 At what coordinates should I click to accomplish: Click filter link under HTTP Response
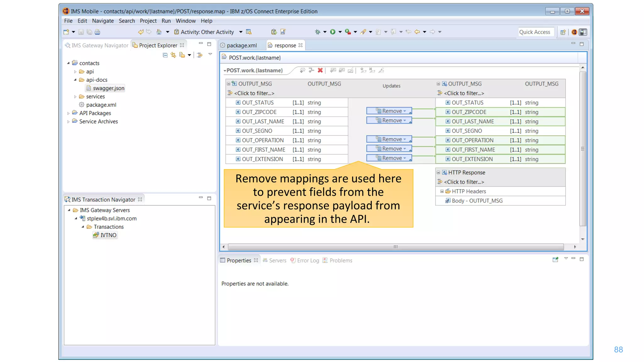coord(464,182)
